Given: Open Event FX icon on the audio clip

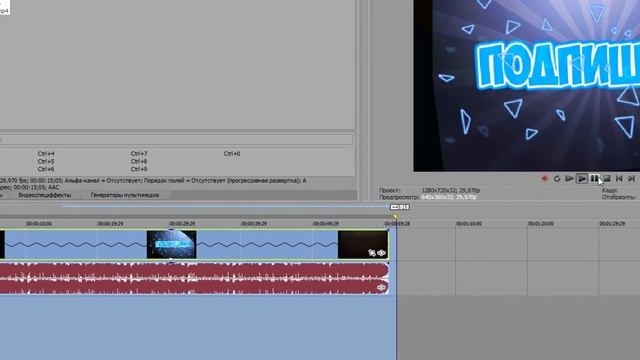Looking at the screenshot, I should click(381, 288).
